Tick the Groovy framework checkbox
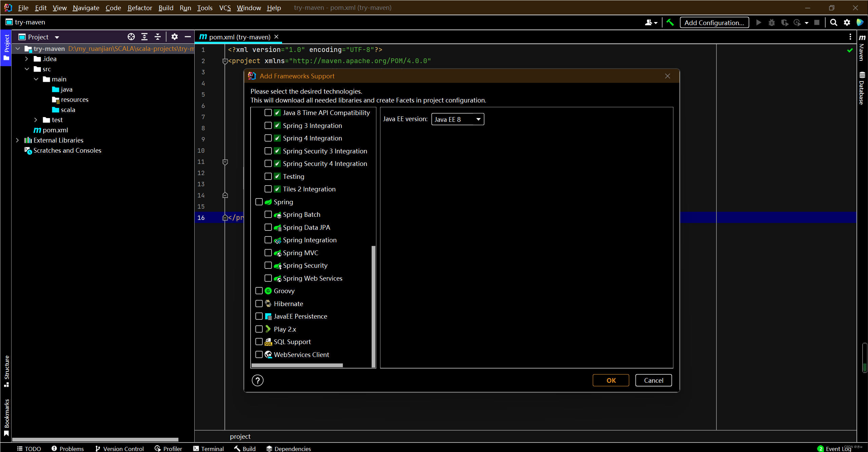 pyautogui.click(x=259, y=291)
